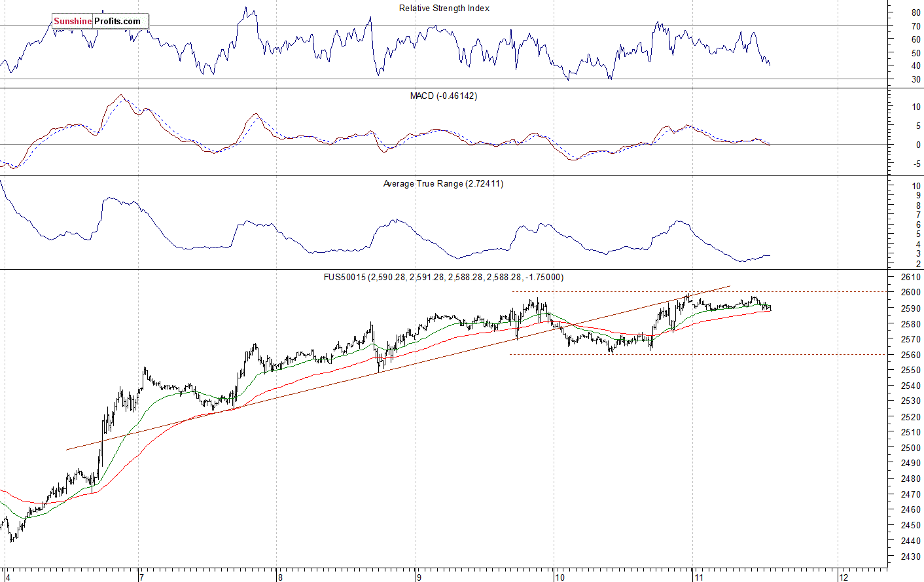Click the 2550 price axis value
Screen dimensions: 924x582
pos(910,370)
